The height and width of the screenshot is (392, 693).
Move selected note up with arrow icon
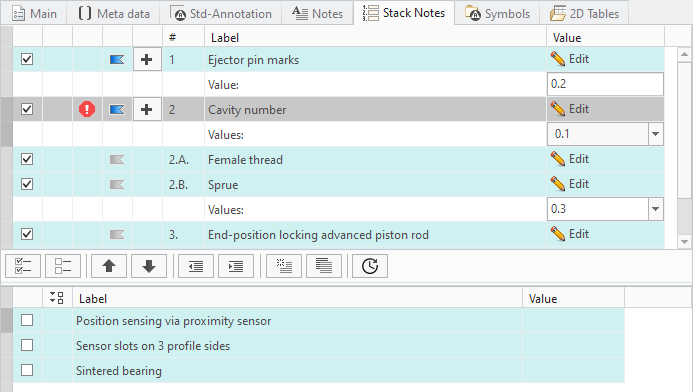(x=109, y=266)
